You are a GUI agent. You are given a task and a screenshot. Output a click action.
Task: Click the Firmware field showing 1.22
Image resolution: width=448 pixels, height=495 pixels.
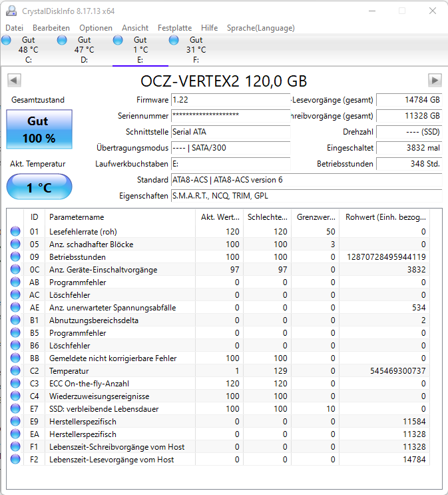230,100
